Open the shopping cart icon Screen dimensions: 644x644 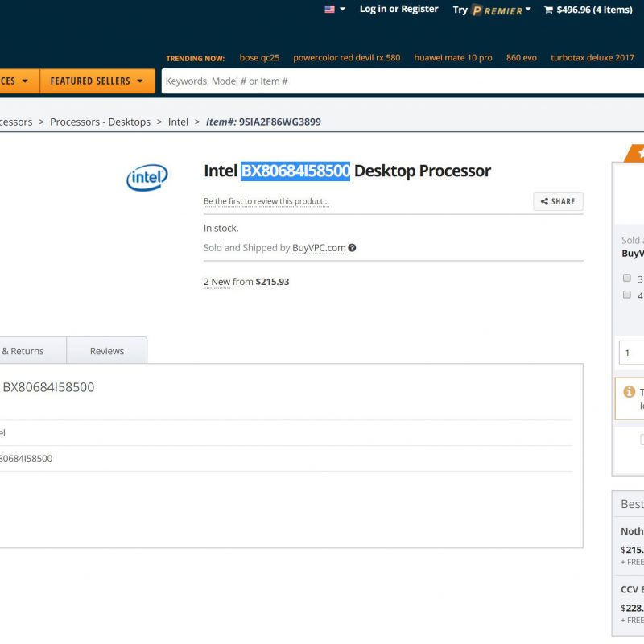pos(548,10)
